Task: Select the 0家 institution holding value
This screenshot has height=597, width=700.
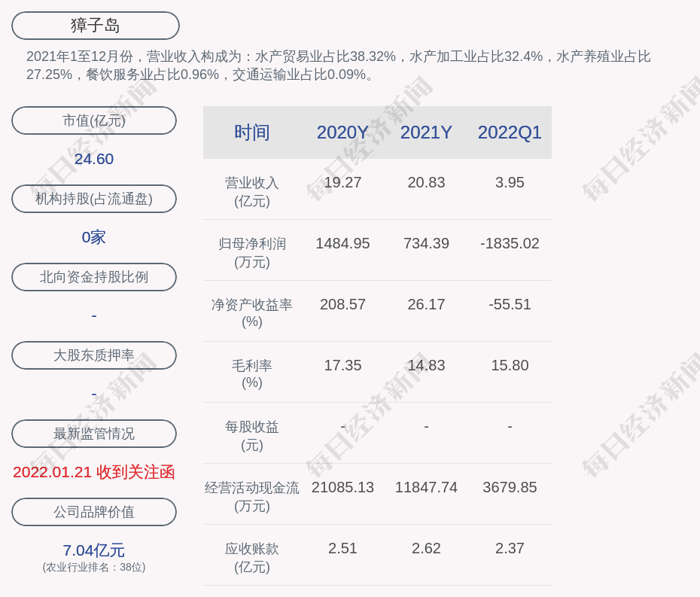Action: point(93,237)
